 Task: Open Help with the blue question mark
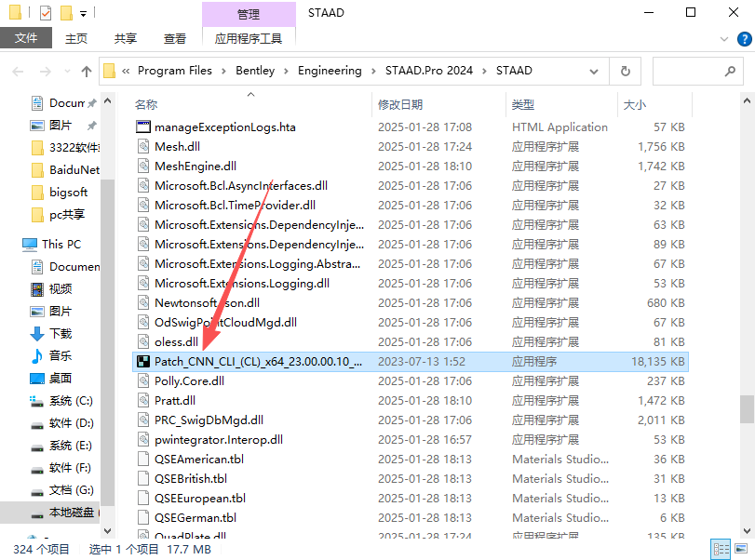tap(744, 38)
